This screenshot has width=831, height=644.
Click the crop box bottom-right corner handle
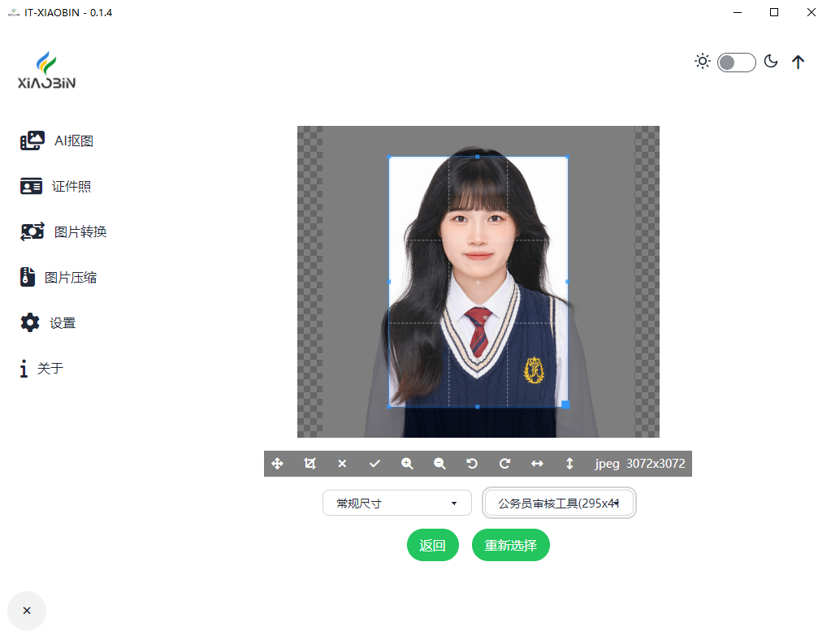pyautogui.click(x=565, y=405)
